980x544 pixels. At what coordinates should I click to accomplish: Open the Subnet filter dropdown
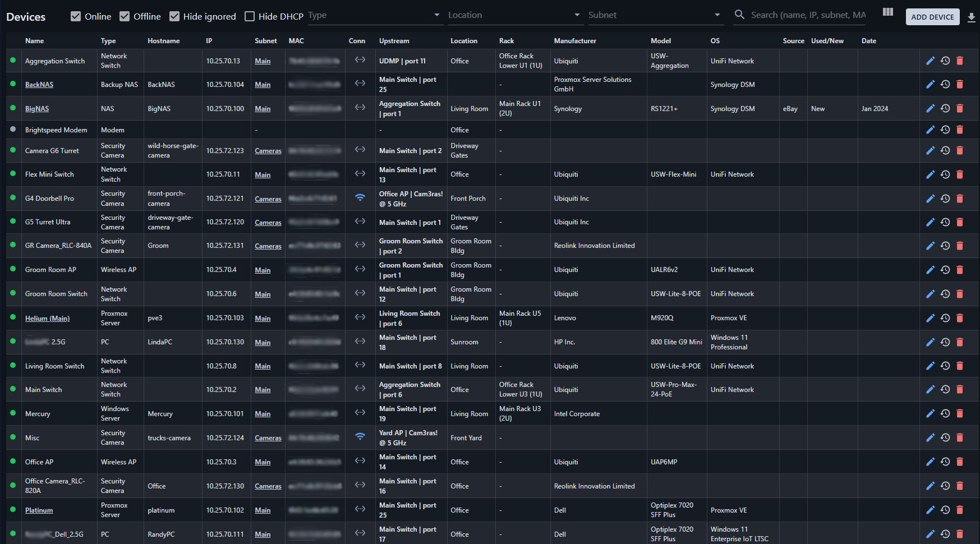654,15
